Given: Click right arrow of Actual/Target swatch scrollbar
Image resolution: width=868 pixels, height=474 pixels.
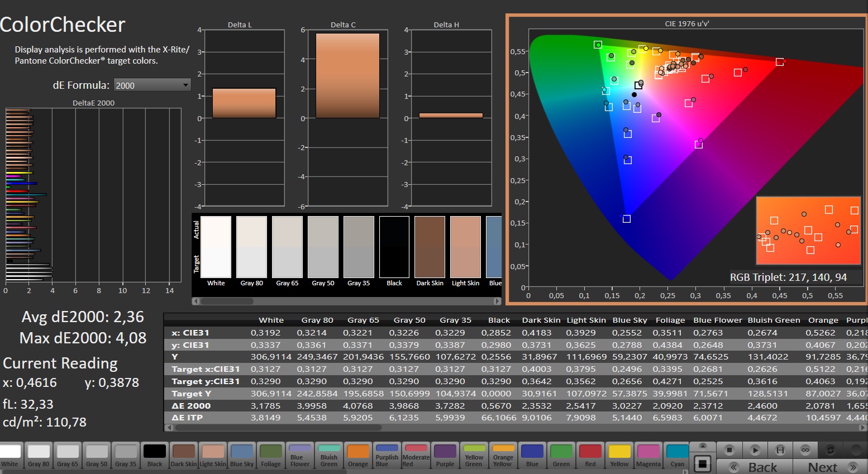Looking at the screenshot, I should pos(497,301).
